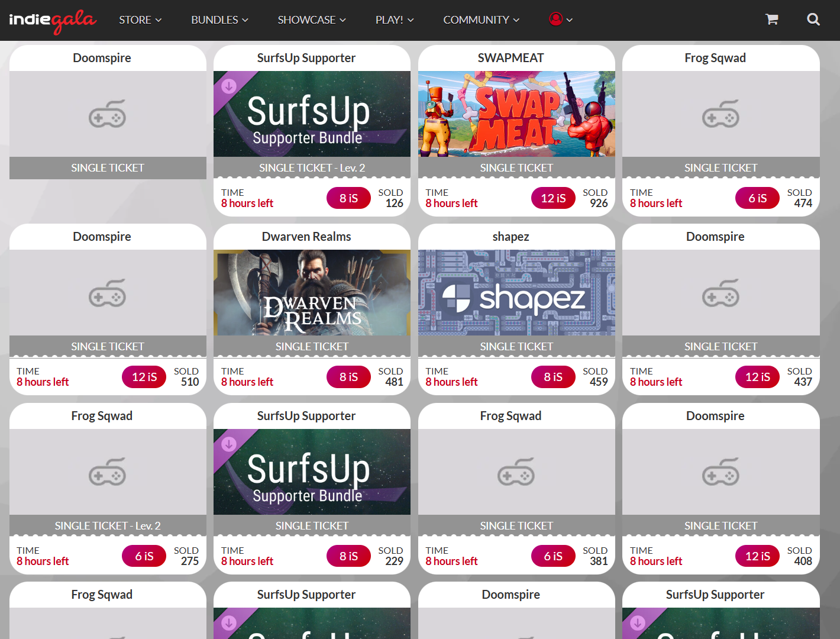Buy the 12 iS Doomspire ticket with 408 sold

pos(757,556)
